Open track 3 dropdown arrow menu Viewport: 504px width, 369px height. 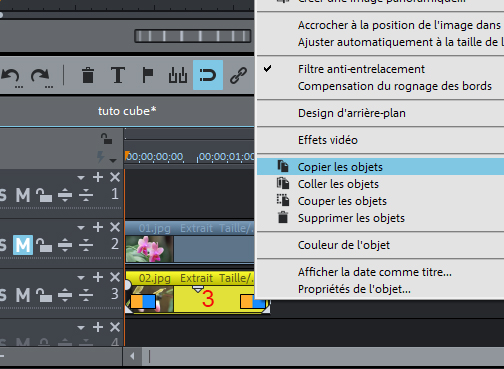[81, 278]
